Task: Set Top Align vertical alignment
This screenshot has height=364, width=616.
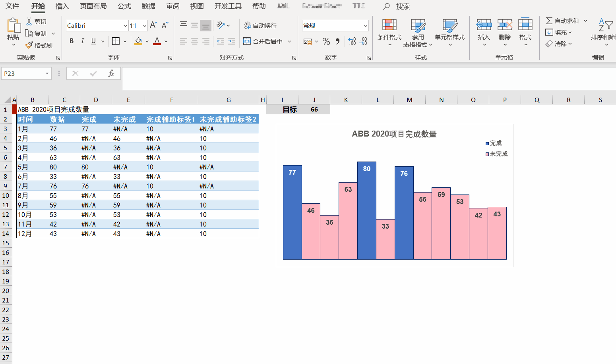Action: pos(183,25)
